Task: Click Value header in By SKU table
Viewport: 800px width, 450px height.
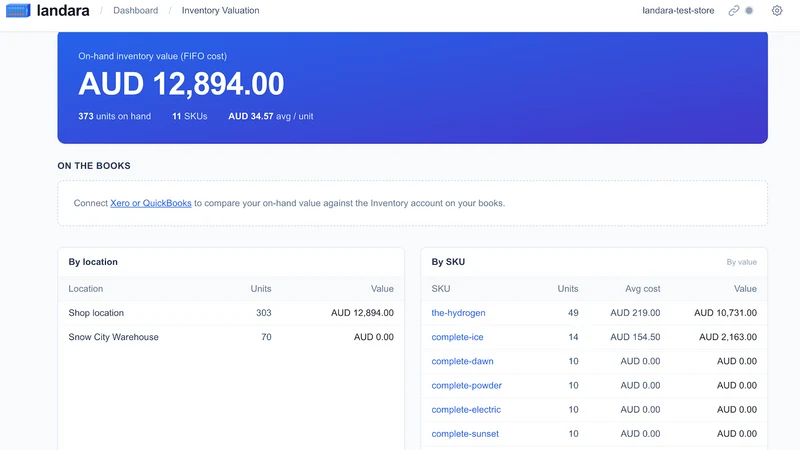Action: point(745,289)
